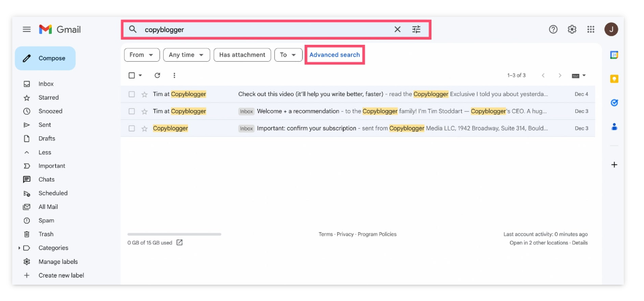
Task: Open the Any time filter dropdown
Action: point(186,55)
